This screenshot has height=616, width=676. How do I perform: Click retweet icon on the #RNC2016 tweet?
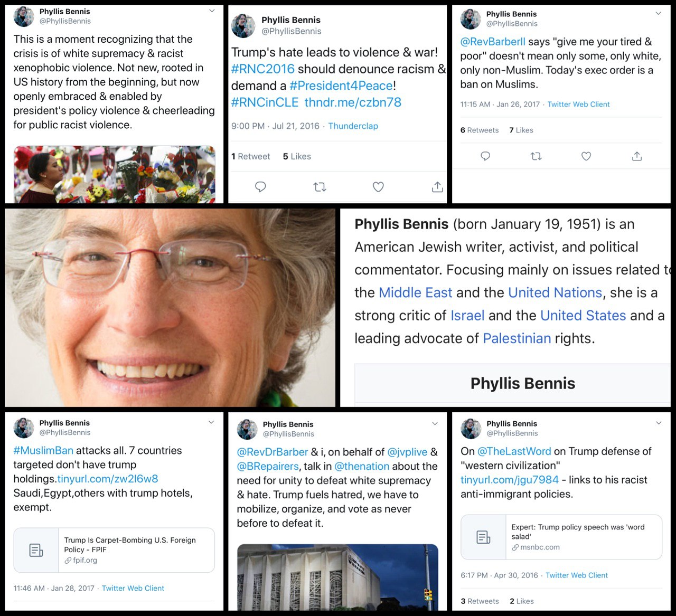(x=320, y=187)
